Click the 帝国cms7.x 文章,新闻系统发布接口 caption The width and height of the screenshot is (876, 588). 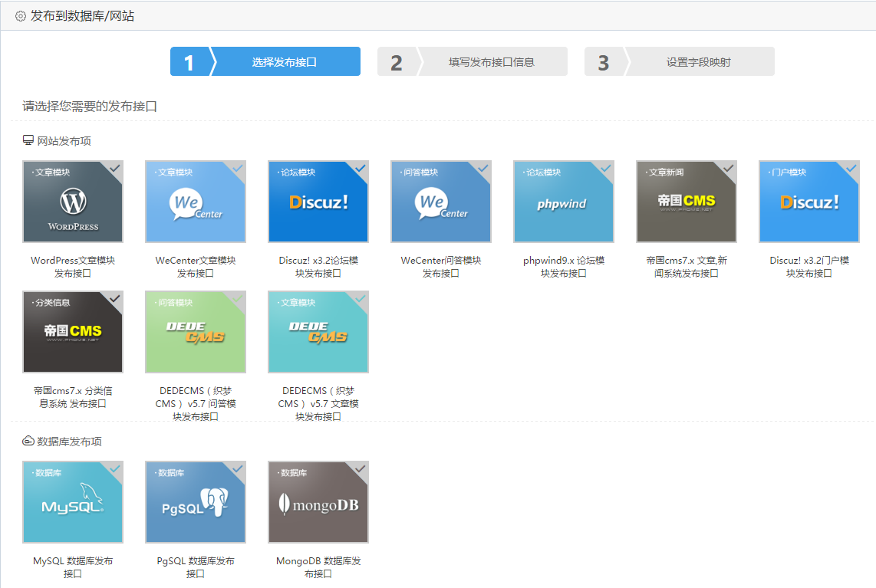(687, 267)
